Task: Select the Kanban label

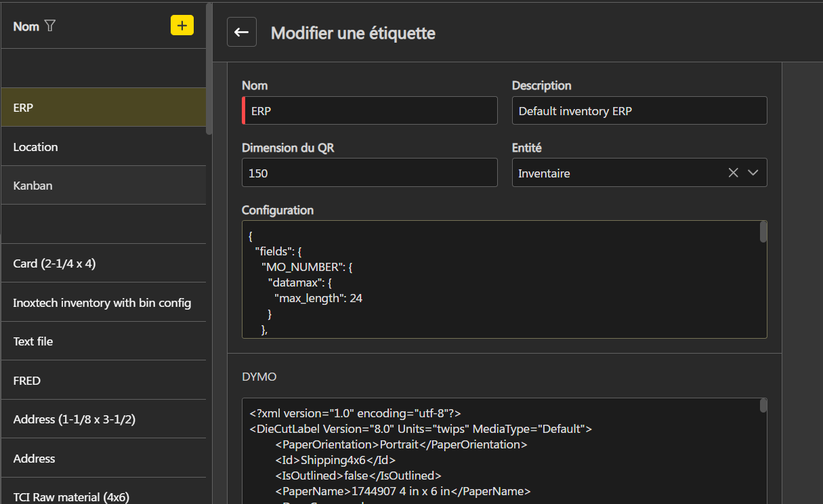Action: point(103,185)
